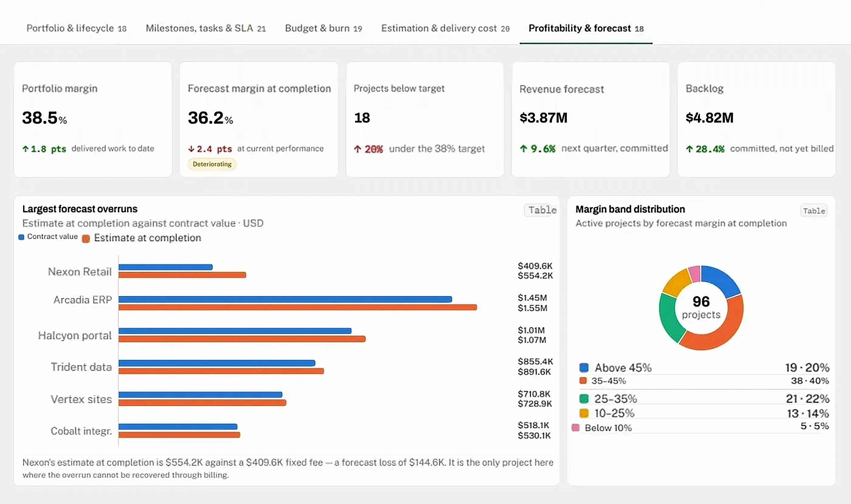This screenshot has height=504, width=851.
Task: Click the Below 10% pink legend swatch
Action: [x=576, y=428]
